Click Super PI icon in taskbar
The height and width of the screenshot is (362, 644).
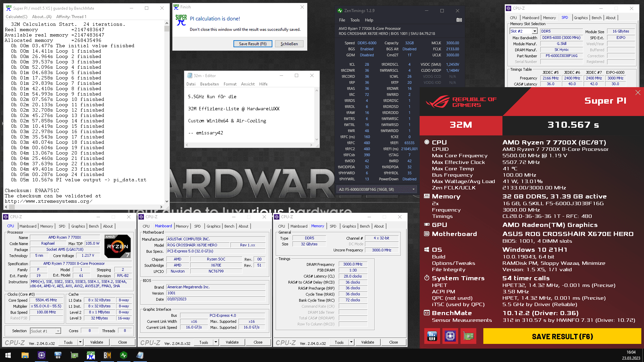91,355
